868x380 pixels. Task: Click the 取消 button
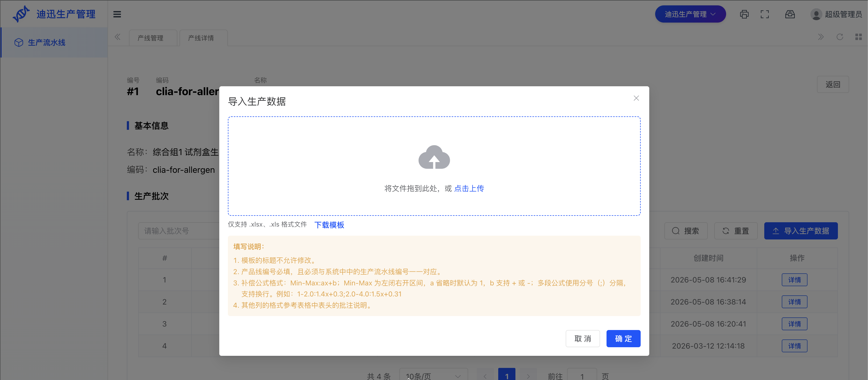583,338
